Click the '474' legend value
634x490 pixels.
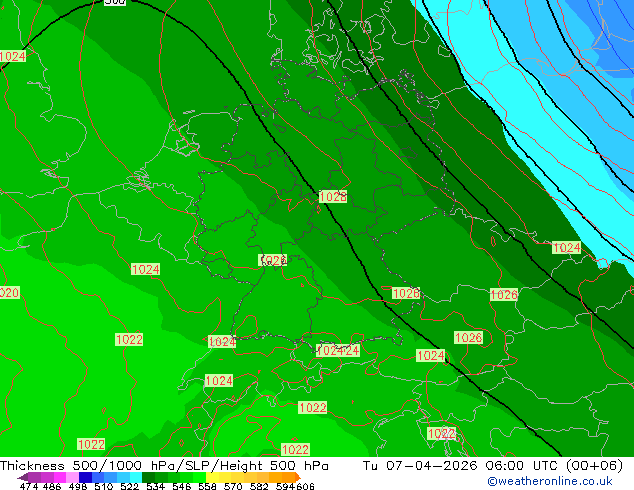click(29, 486)
